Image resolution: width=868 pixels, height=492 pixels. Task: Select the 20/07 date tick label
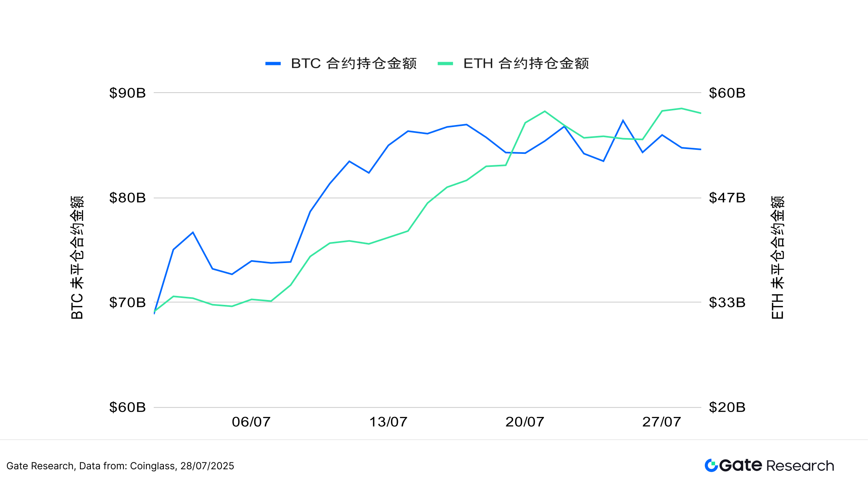click(x=524, y=422)
